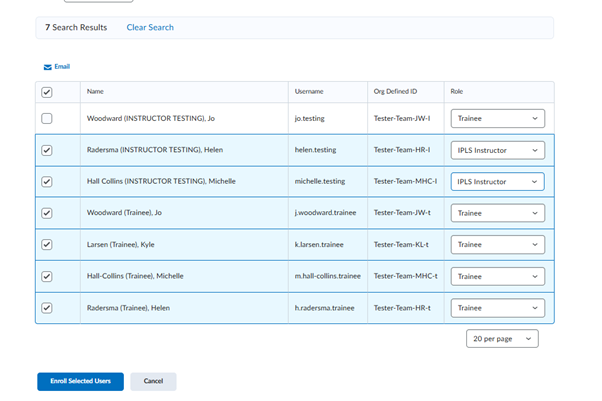The height and width of the screenshot is (401, 602).
Task: Uncheck Hall Collins (INSTRUCTOR TESTING), Michelle checkbox
Action: (47, 182)
